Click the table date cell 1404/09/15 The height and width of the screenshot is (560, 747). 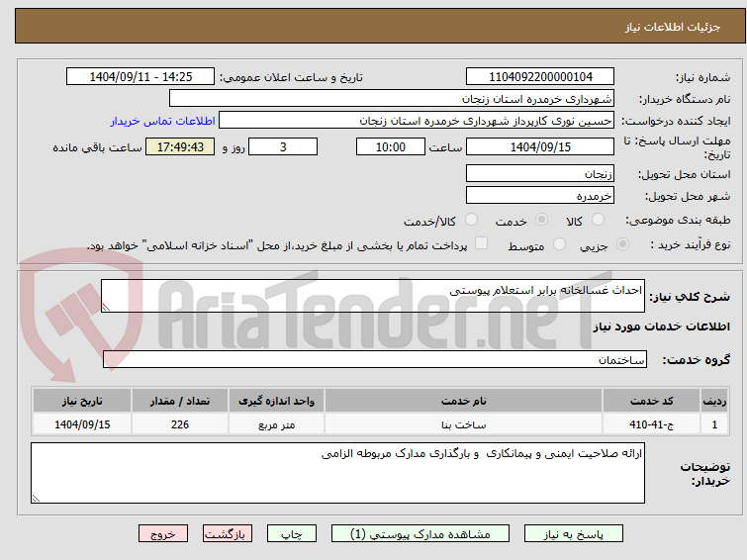tap(82, 424)
